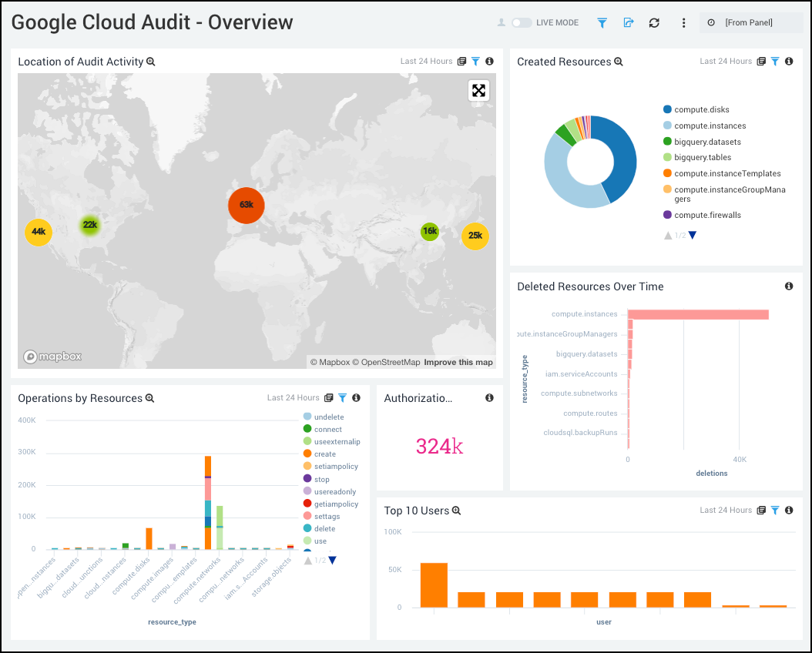Viewport: 812px width, 653px height.
Task: Open the [From Panel] time range selector
Action: pyautogui.click(x=751, y=22)
